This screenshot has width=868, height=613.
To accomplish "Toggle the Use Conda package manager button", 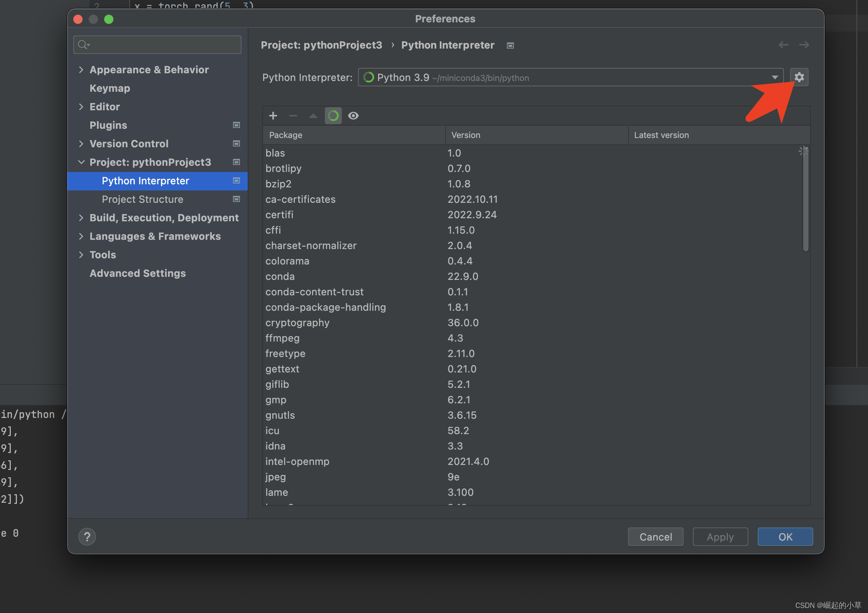I will tap(333, 116).
